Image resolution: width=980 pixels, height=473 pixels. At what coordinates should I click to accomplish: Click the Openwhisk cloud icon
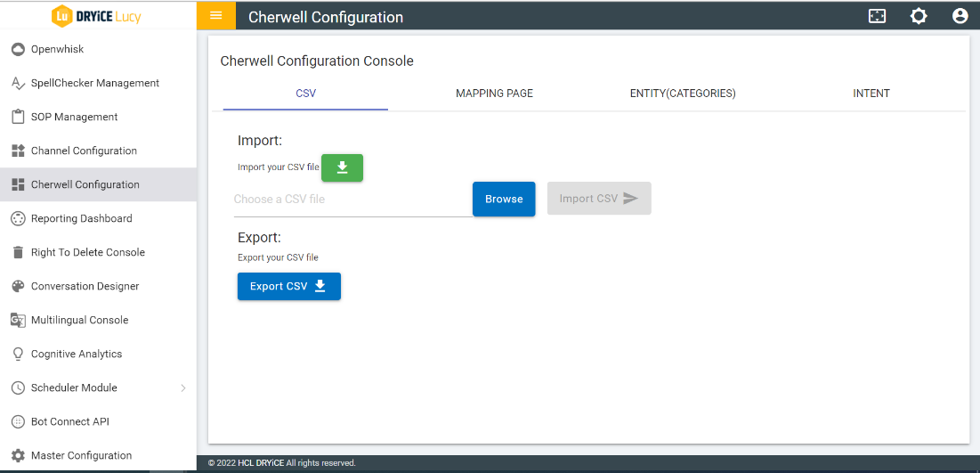[x=18, y=49]
